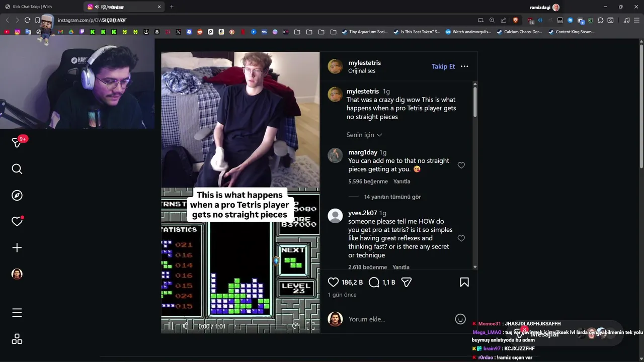Open the Gmail bookmark icon

(x=60, y=32)
